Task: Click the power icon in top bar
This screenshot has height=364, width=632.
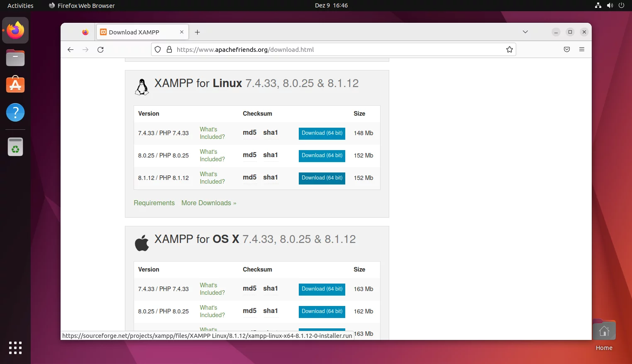Action: coord(621,5)
